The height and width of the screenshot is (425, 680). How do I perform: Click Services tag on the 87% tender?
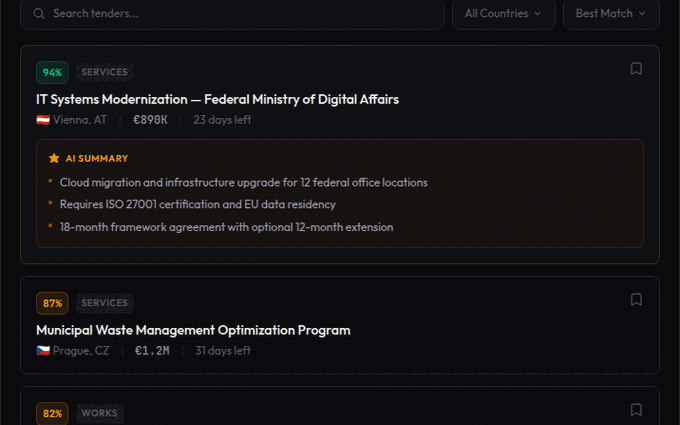coord(104,303)
